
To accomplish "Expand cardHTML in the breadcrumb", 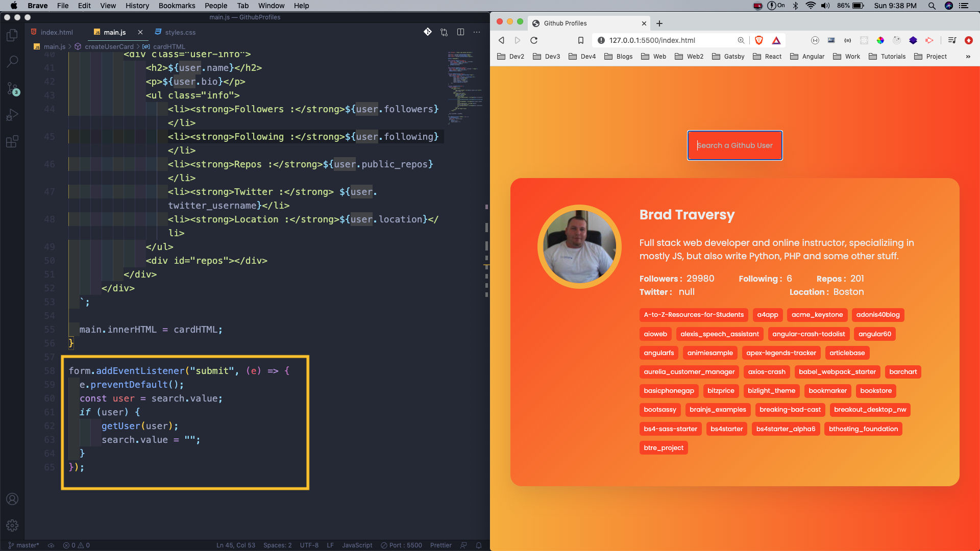I will click(x=164, y=46).
